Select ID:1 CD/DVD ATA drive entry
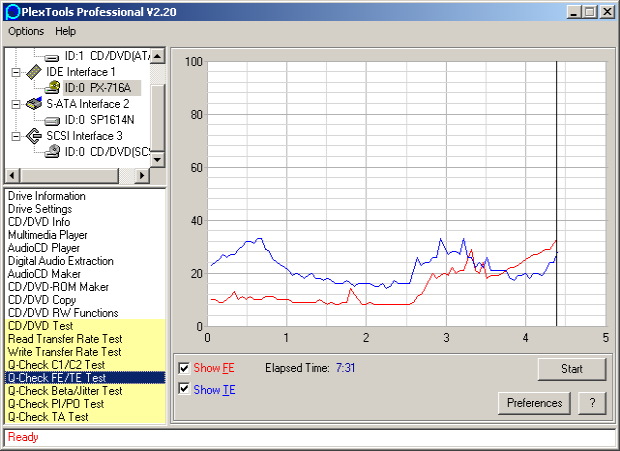This screenshot has height=451, width=620. tap(107, 56)
